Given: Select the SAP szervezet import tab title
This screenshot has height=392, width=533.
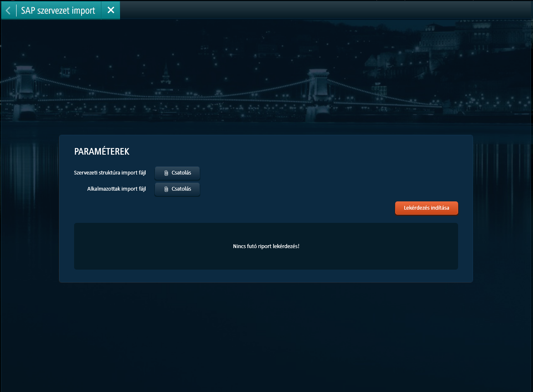Looking at the screenshot, I should [58, 11].
